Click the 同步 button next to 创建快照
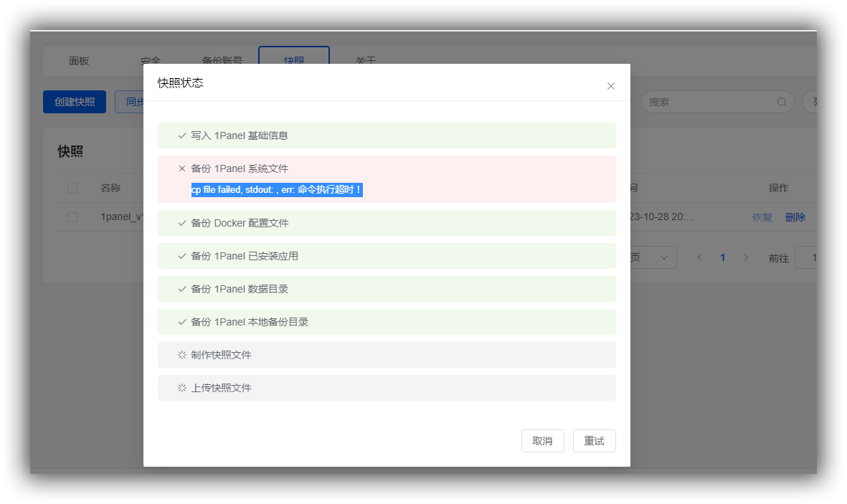 [x=130, y=102]
